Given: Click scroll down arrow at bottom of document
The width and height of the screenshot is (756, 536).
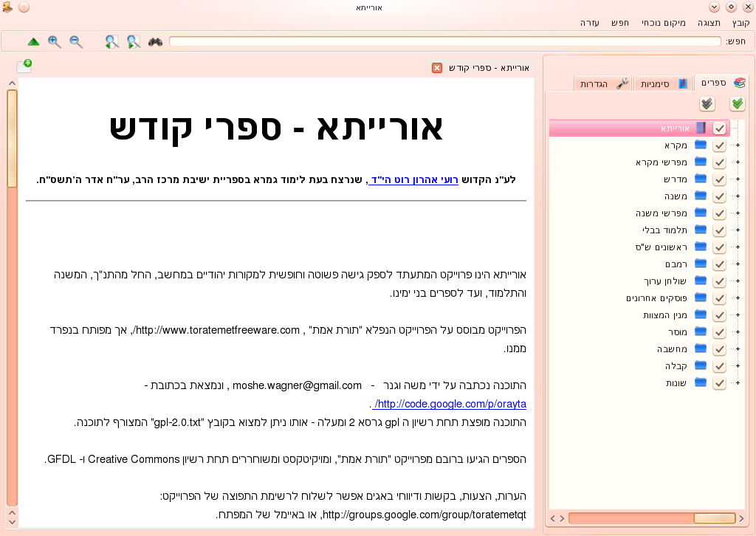Looking at the screenshot, I should point(12,521).
